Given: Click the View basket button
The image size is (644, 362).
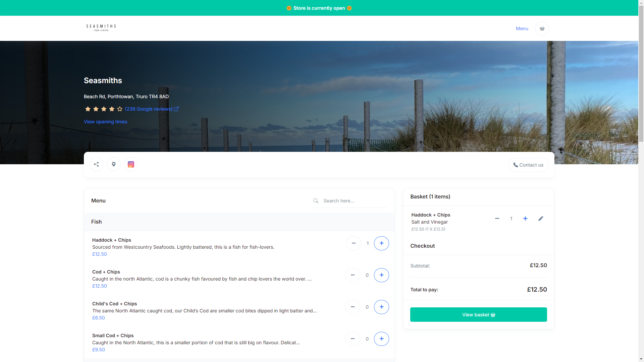Looking at the screenshot, I should 478,315.
